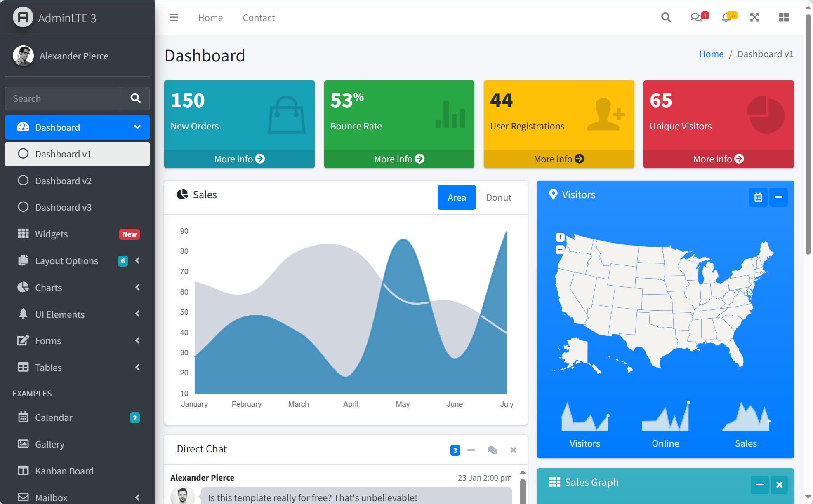Toggle the sidebar with the hamburger icon
The height and width of the screenshot is (504, 813).
(174, 18)
